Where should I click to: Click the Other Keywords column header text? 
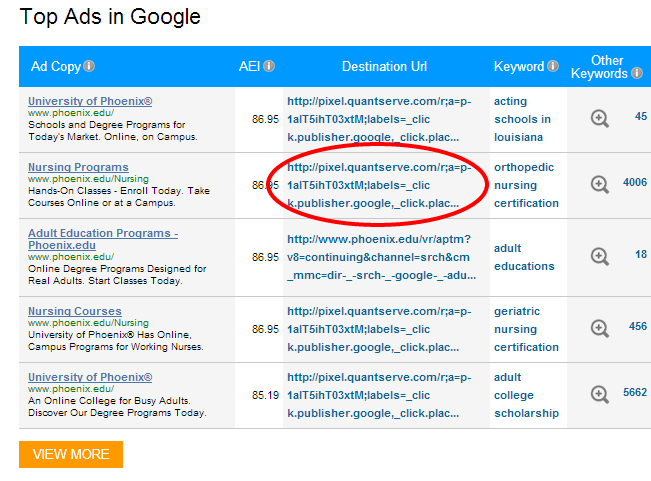(x=600, y=67)
